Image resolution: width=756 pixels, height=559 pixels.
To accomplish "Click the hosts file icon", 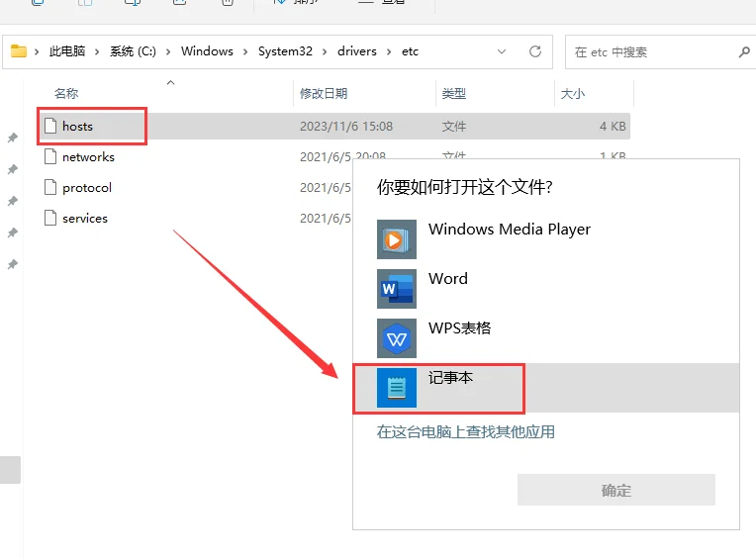I will click(50, 126).
